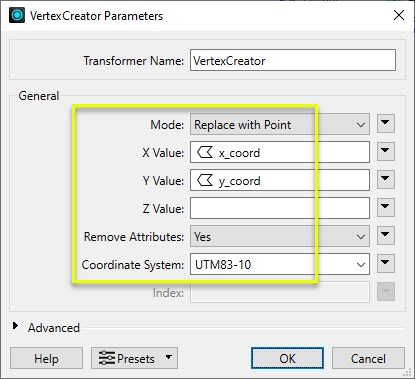The height and width of the screenshot is (379, 415).
Task: Click the y_coord attribute icon in Y Value
Action: coord(205,180)
